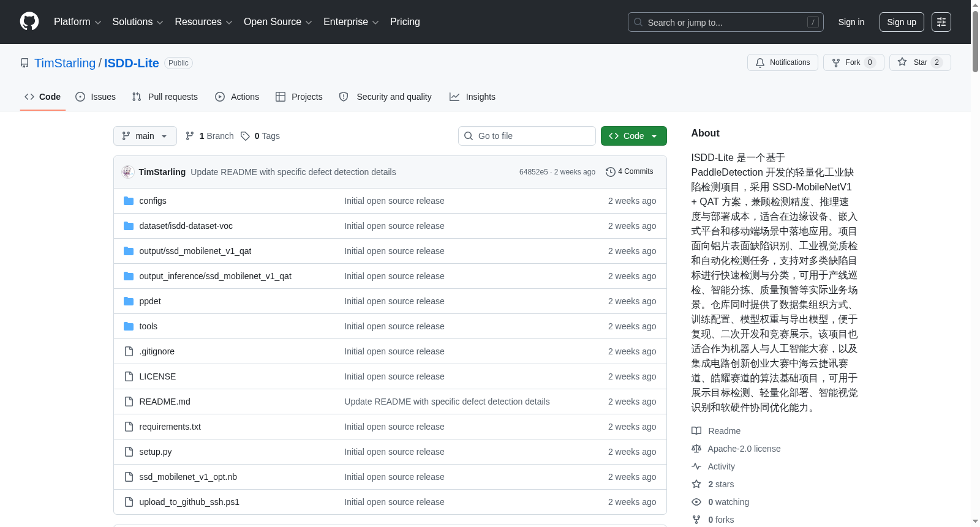The image size is (980, 527).
Task: Click the Search or jump to field
Action: [x=726, y=22]
